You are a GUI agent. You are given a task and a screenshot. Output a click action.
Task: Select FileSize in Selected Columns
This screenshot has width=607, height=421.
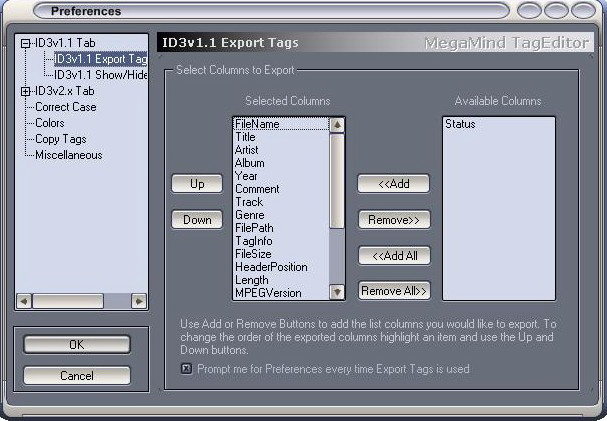pos(281,254)
